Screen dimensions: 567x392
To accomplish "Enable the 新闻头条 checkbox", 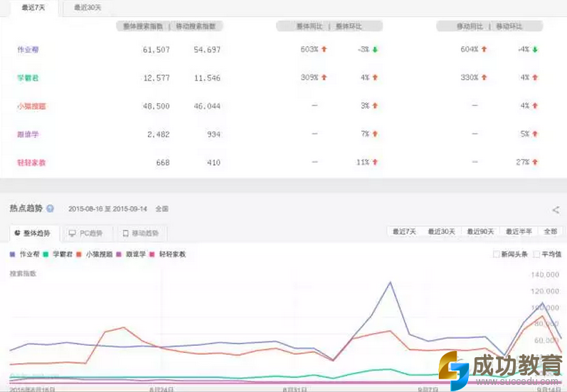I will tap(497, 254).
